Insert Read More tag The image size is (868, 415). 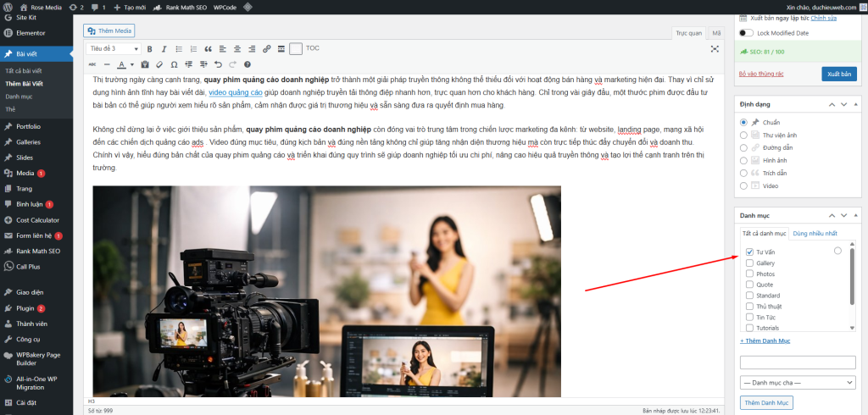point(281,48)
